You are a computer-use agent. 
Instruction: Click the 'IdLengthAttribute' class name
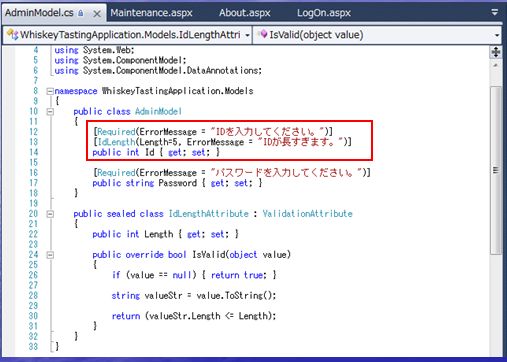(209, 214)
